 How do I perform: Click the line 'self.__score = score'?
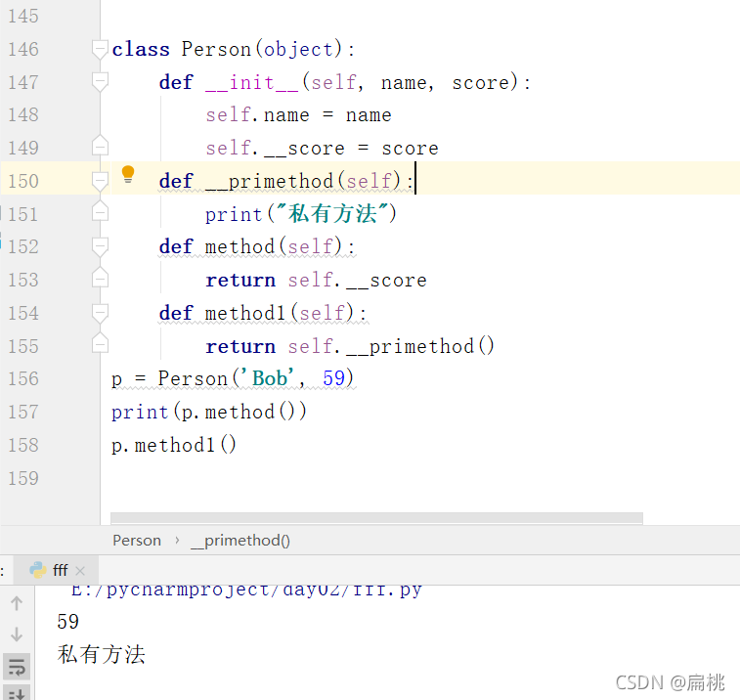[322, 149]
